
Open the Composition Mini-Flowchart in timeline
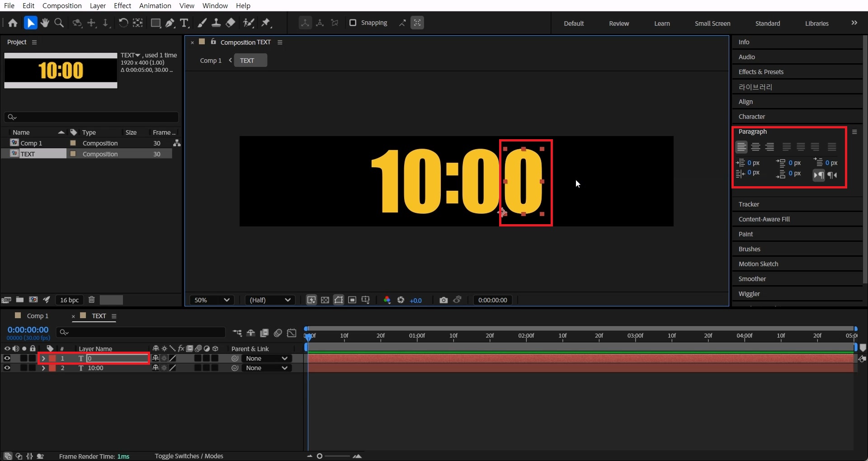(237, 333)
